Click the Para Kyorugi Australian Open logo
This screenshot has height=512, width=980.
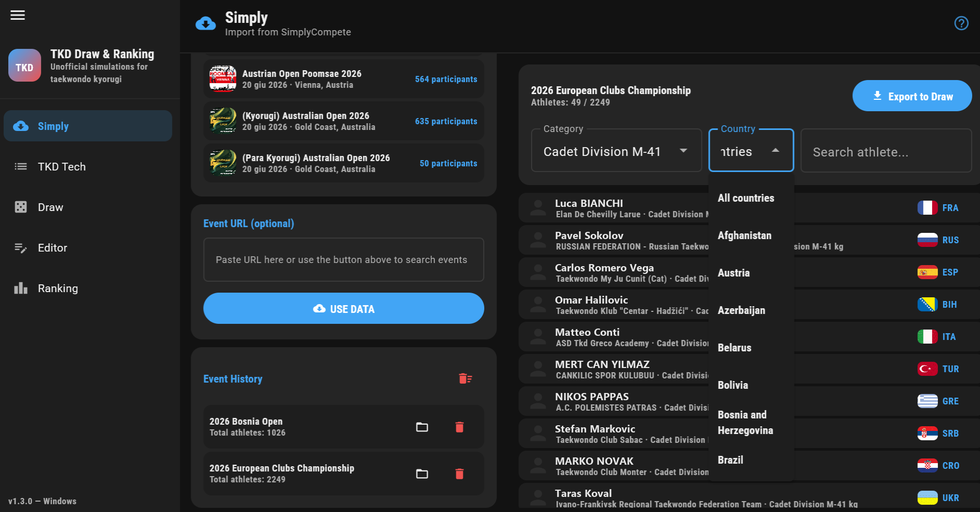222,163
